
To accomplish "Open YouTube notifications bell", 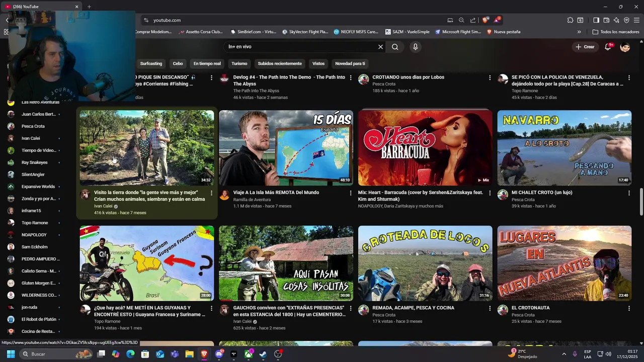I will point(608,47).
